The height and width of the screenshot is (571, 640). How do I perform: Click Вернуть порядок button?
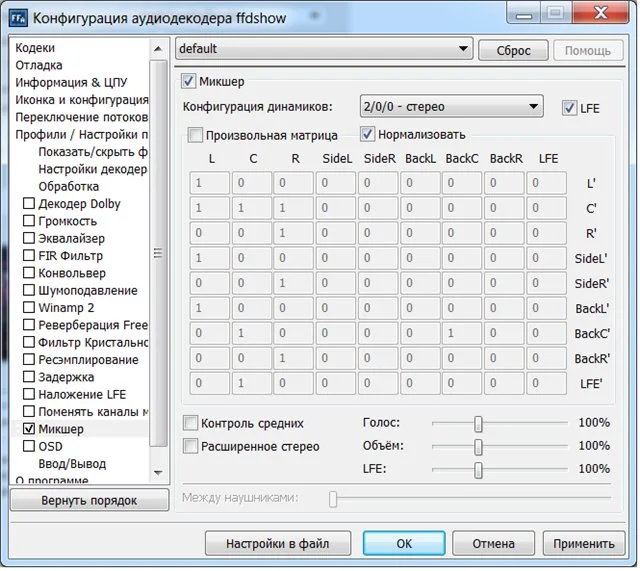point(89,501)
